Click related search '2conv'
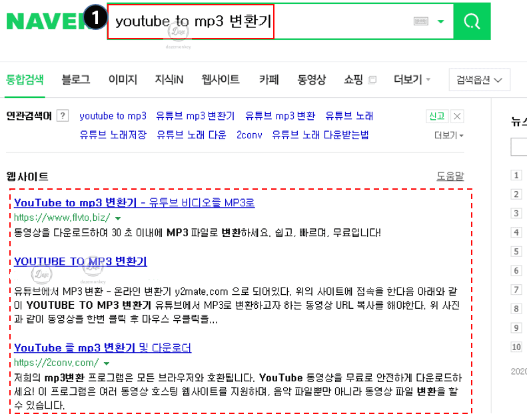 249,135
